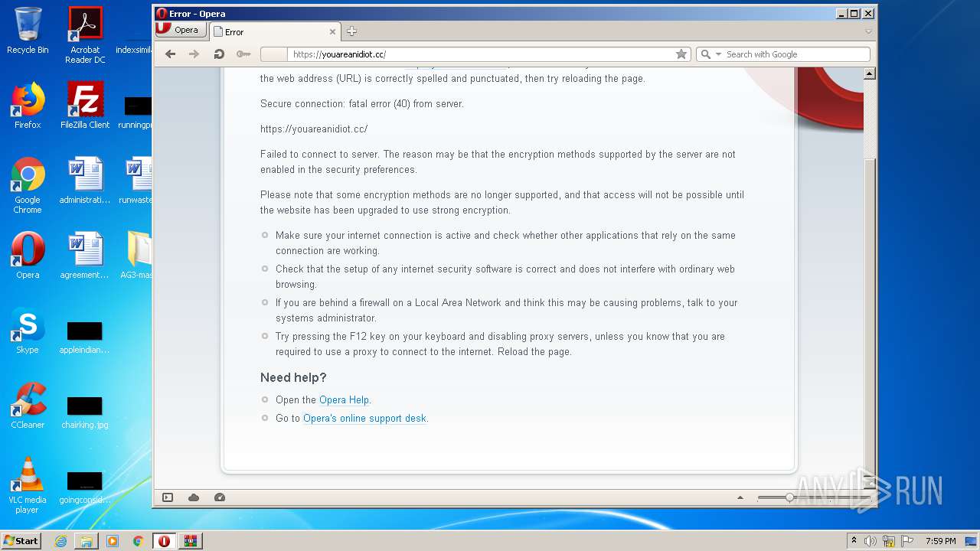Open the agreement... Word document
980x551 pixels.
85,256
